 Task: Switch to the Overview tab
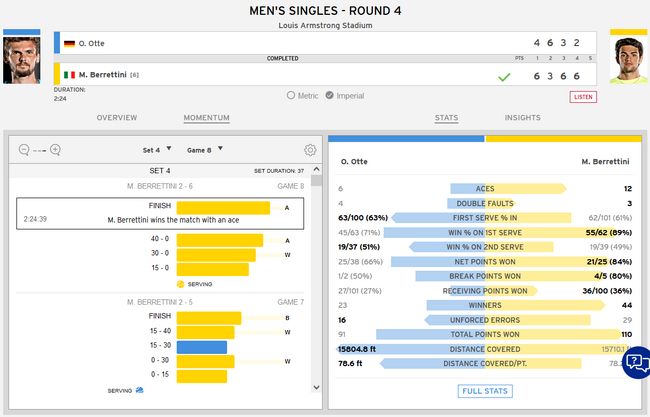click(x=116, y=118)
